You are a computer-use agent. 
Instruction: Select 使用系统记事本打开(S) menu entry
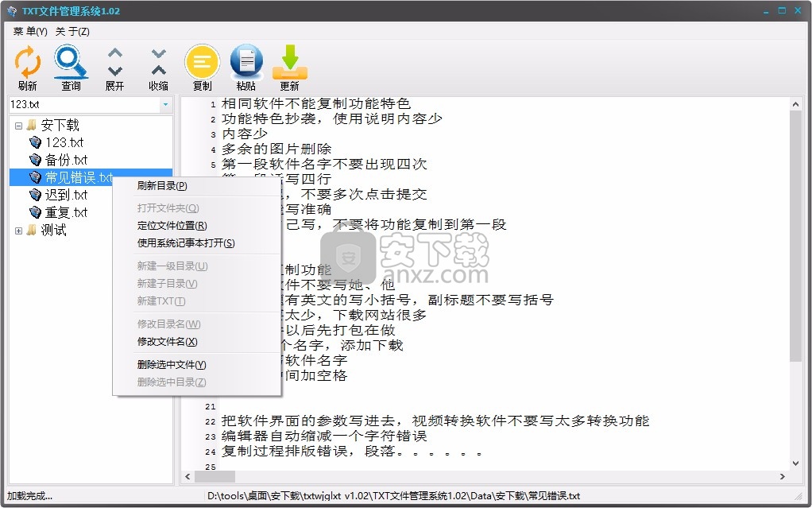[197, 243]
